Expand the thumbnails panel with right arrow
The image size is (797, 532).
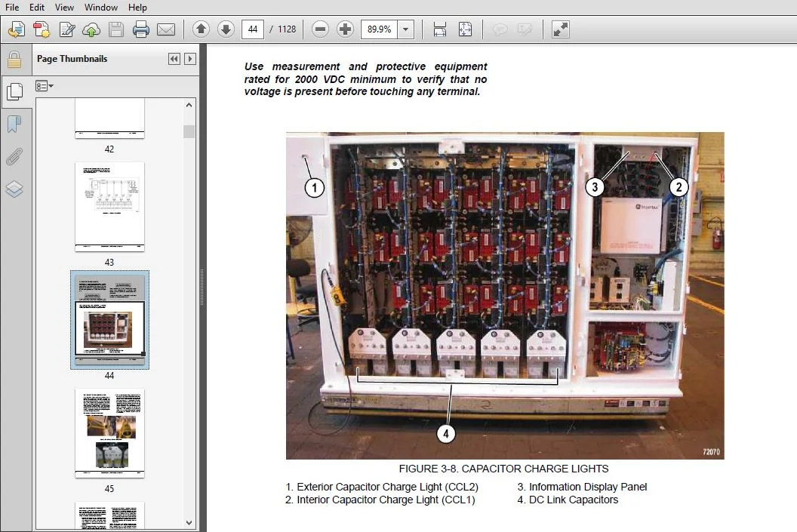pyautogui.click(x=190, y=59)
